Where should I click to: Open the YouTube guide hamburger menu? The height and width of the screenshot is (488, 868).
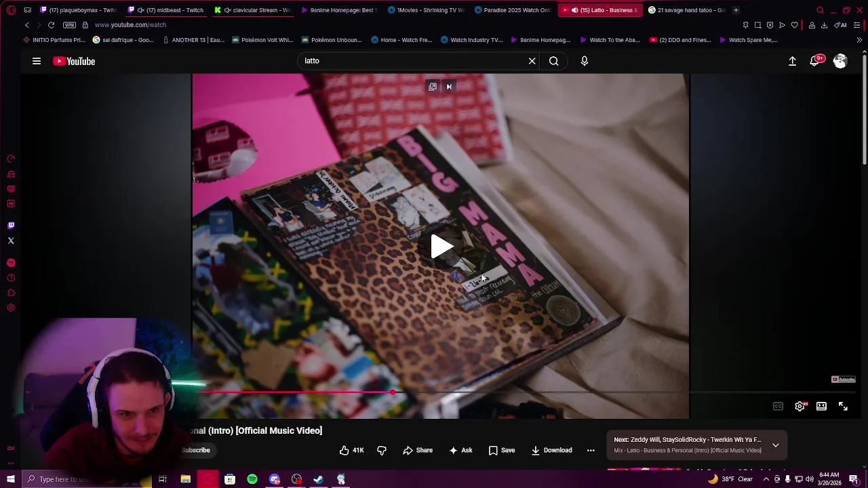37,61
